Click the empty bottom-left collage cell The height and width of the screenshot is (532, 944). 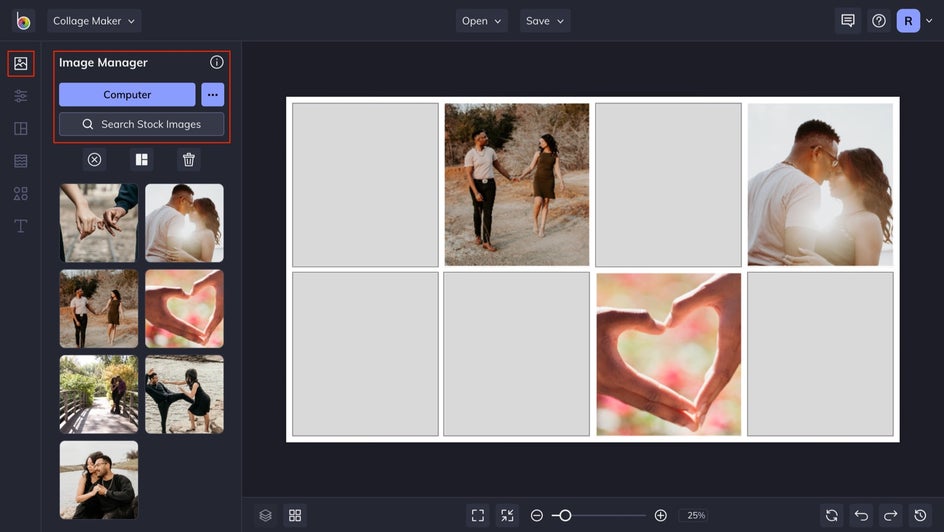point(365,354)
